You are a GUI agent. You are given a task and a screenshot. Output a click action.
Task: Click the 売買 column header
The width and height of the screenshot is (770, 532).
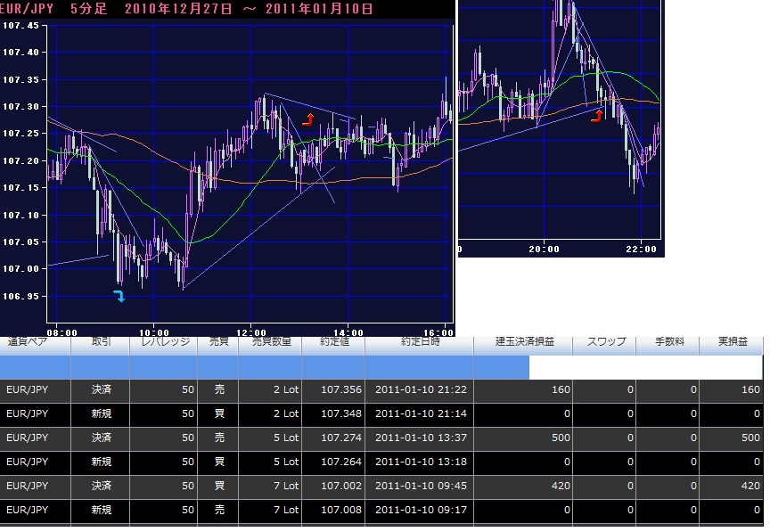pyautogui.click(x=218, y=342)
